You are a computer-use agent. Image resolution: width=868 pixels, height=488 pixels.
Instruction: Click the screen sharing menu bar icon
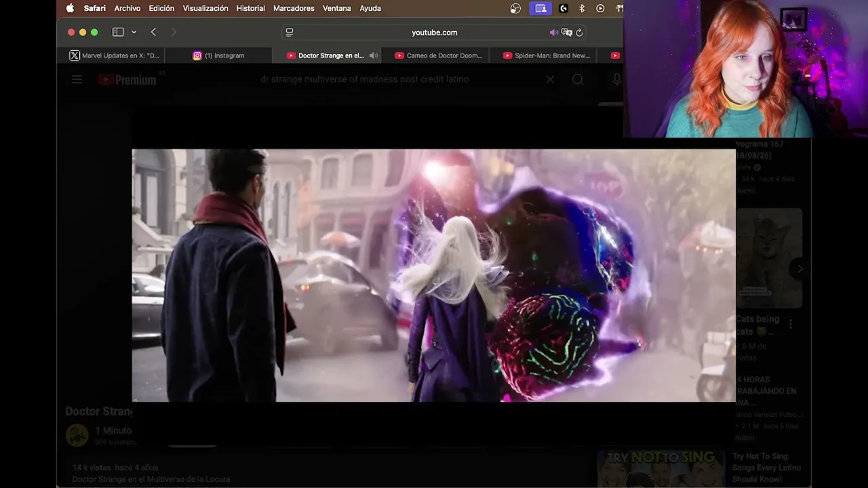click(540, 8)
